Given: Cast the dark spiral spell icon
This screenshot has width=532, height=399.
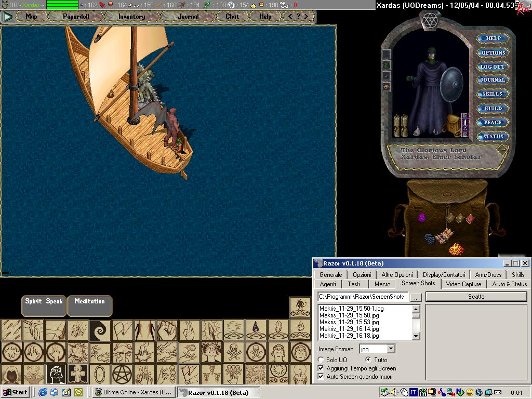Looking at the screenshot, I should point(100,330).
